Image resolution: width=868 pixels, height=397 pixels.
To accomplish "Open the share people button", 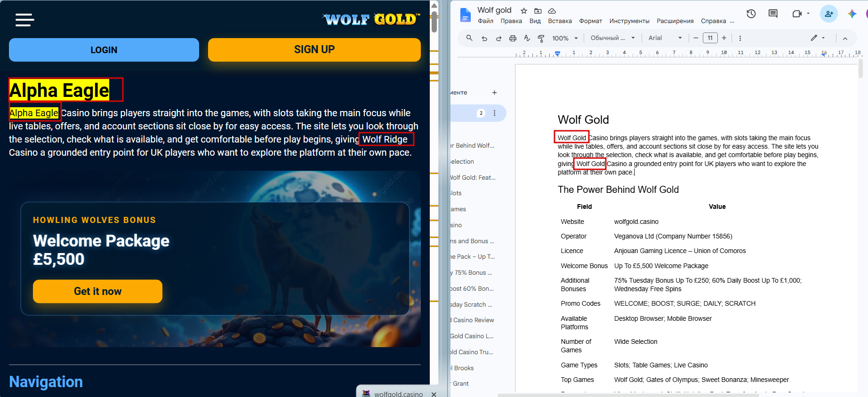I will 829,14.
